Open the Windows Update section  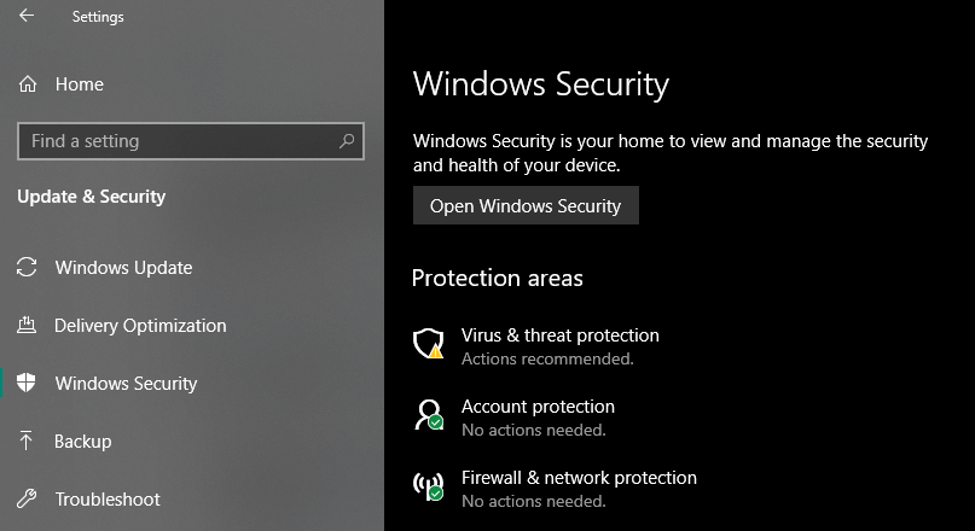point(123,267)
